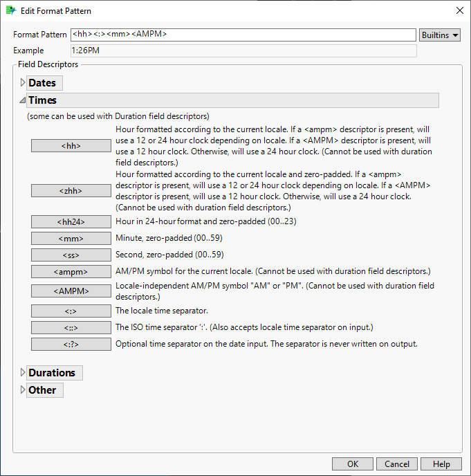Click the Dates section header
This screenshot has width=471, height=476.
pos(44,83)
